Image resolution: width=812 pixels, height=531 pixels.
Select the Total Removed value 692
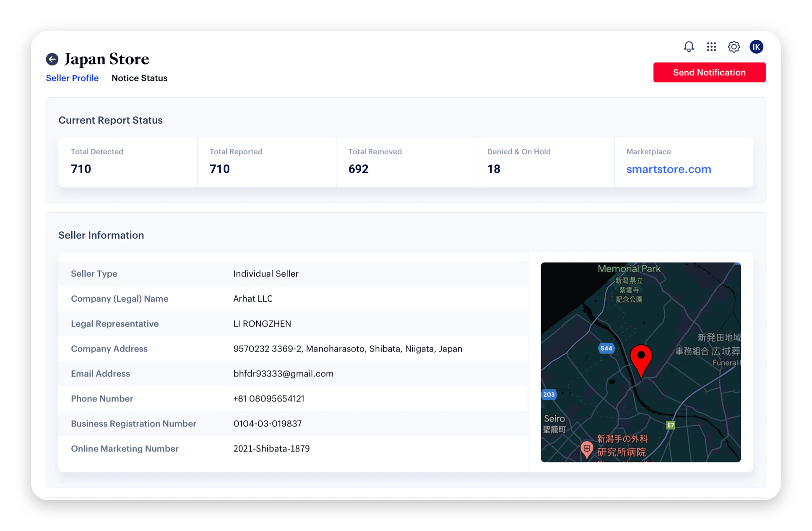point(358,169)
